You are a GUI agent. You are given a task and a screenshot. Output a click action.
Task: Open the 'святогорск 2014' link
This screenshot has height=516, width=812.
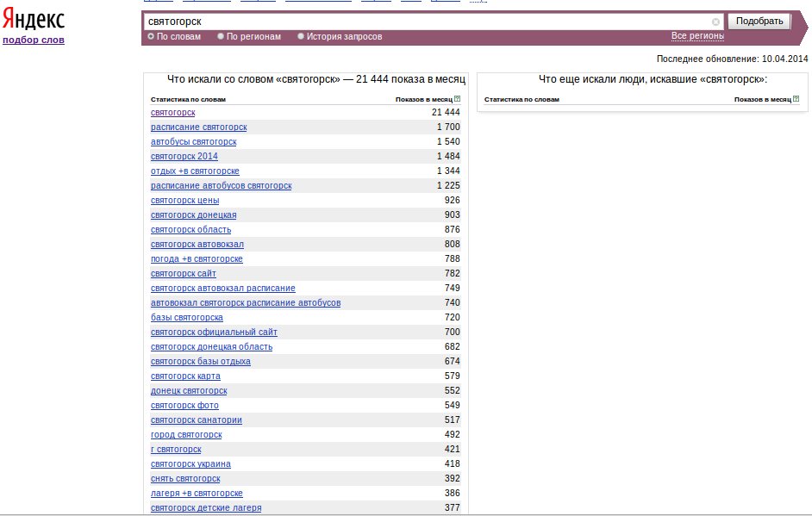pyautogui.click(x=184, y=156)
